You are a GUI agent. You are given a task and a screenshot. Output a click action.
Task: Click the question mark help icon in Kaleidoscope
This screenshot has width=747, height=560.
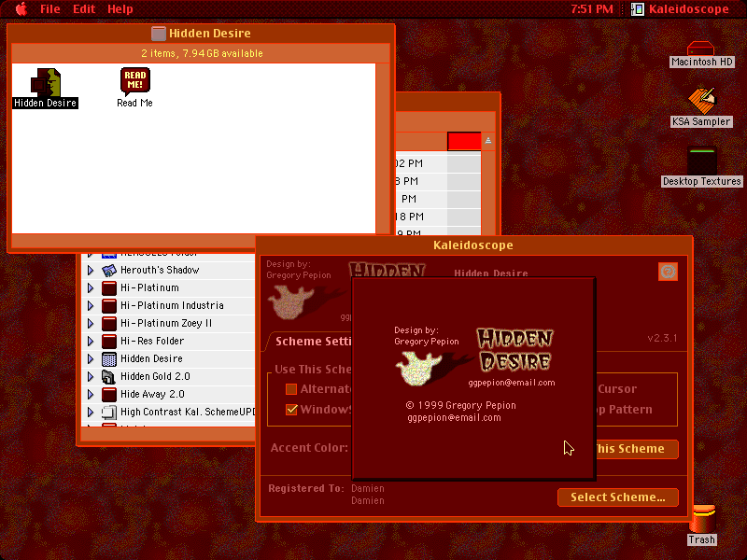pos(668,272)
